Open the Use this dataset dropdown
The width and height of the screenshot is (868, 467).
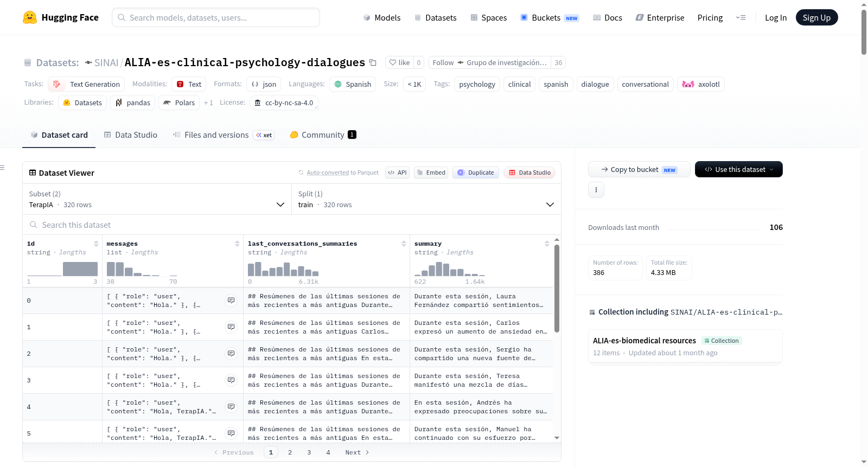point(739,169)
